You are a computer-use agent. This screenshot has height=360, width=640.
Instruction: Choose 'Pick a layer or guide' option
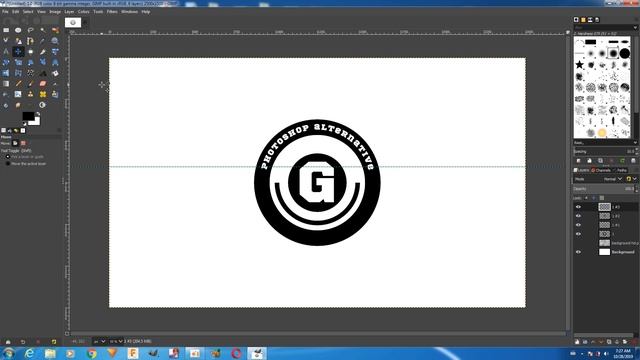pyautogui.click(x=24, y=157)
